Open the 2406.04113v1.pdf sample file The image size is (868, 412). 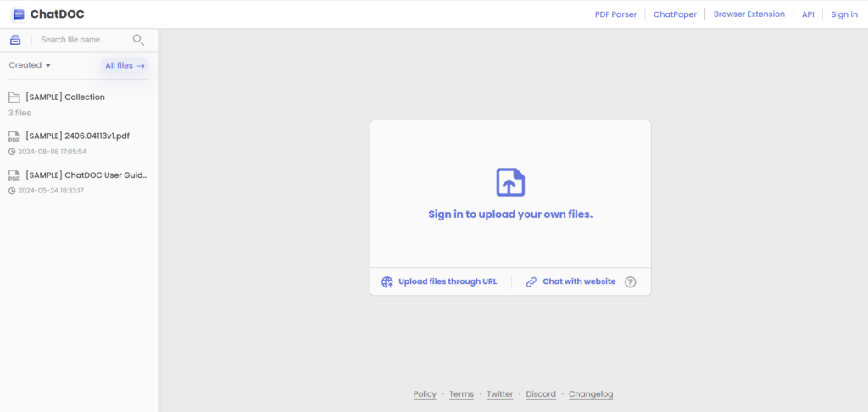77,136
